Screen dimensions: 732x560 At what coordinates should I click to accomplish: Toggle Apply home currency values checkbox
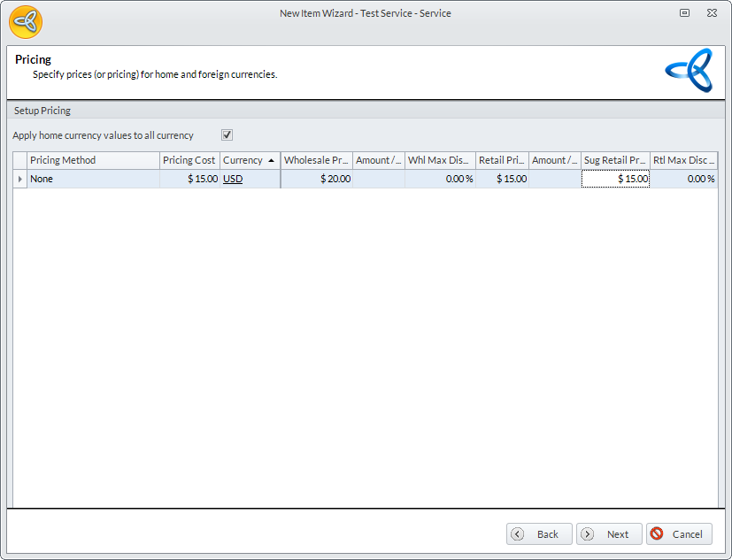point(227,135)
